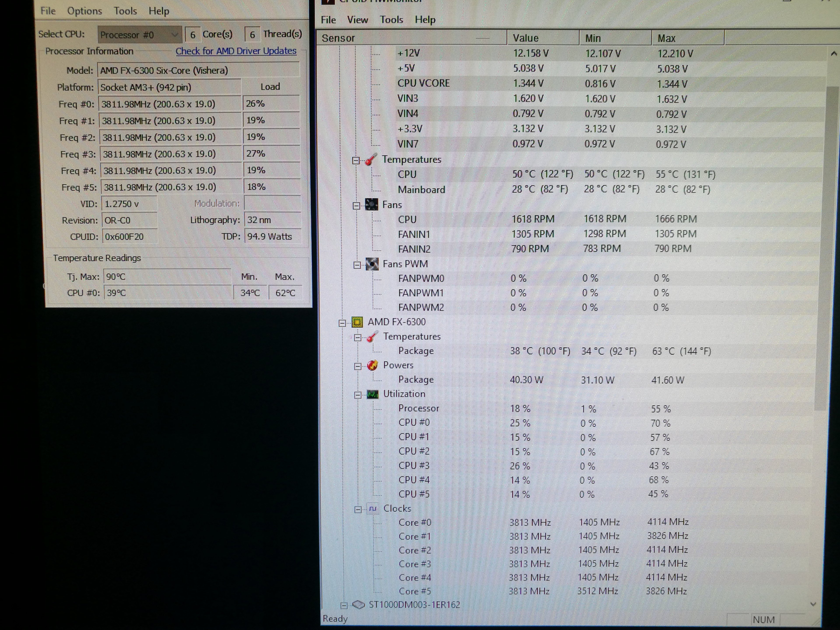
Task: Click the scroll down arrow in sensor list
Action: (813, 604)
